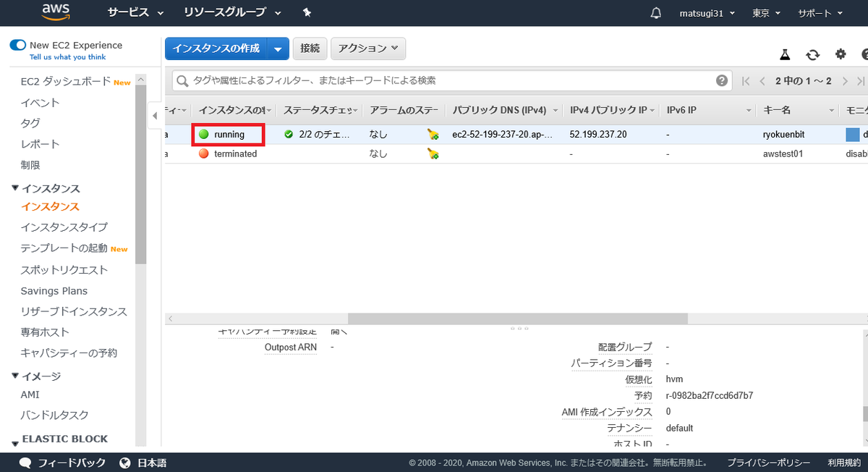
Task: Go to first page of results
Action: click(x=746, y=81)
